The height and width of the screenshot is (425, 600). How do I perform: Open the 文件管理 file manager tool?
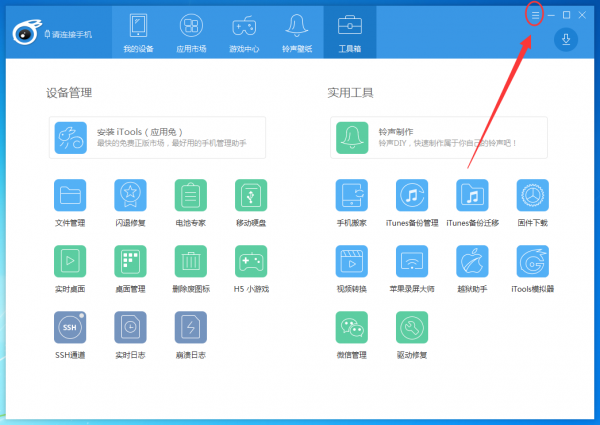(x=70, y=195)
